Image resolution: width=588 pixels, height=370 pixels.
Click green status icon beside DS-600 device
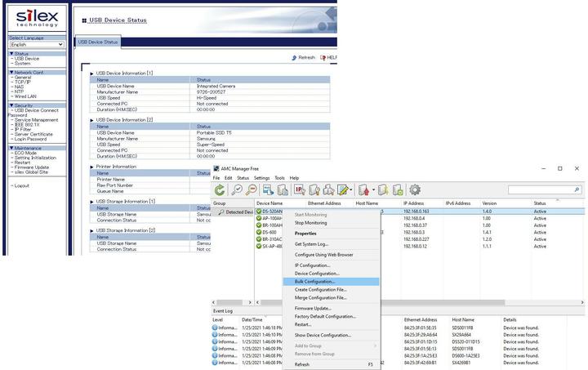point(259,232)
